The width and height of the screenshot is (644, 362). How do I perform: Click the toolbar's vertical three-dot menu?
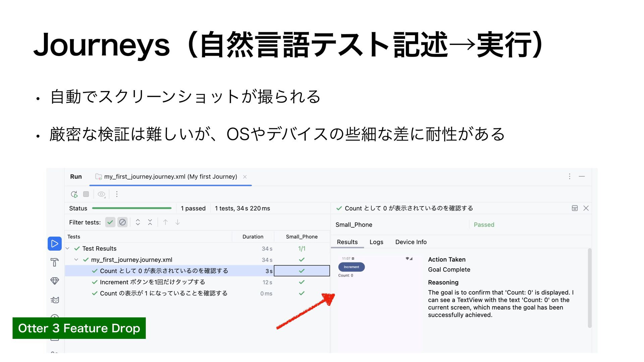point(117,194)
